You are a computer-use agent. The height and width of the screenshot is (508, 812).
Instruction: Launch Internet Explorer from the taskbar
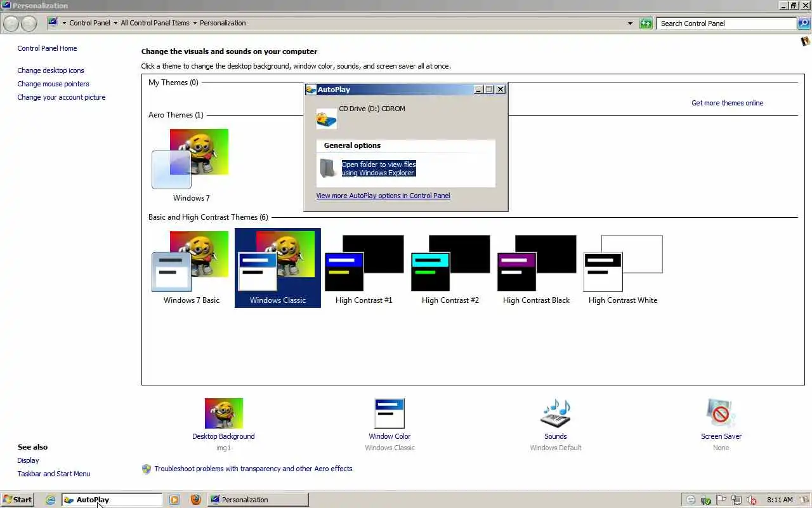[50, 500]
